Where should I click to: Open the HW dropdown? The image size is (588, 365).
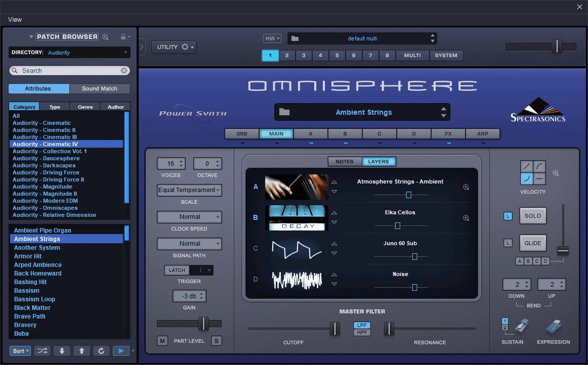[x=272, y=38]
